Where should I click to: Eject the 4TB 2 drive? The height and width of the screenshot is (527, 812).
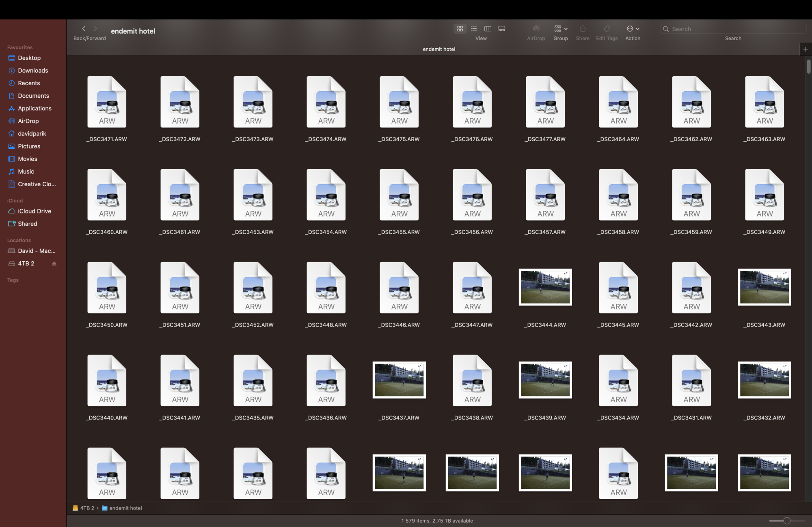[x=54, y=264]
